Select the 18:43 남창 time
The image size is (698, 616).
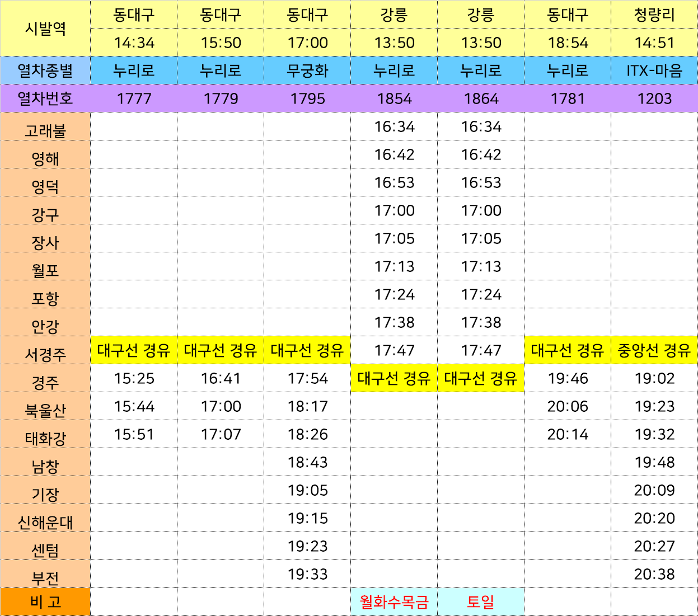307,462
